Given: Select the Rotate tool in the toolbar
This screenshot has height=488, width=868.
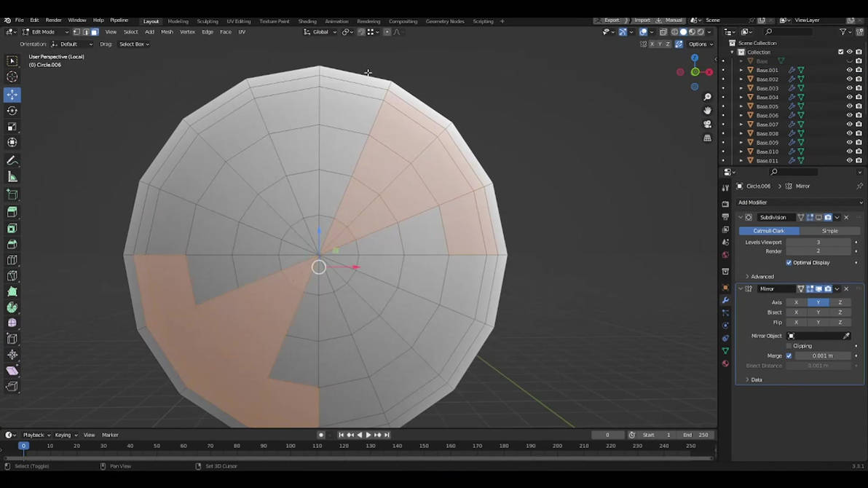Looking at the screenshot, I should pos(12,111).
